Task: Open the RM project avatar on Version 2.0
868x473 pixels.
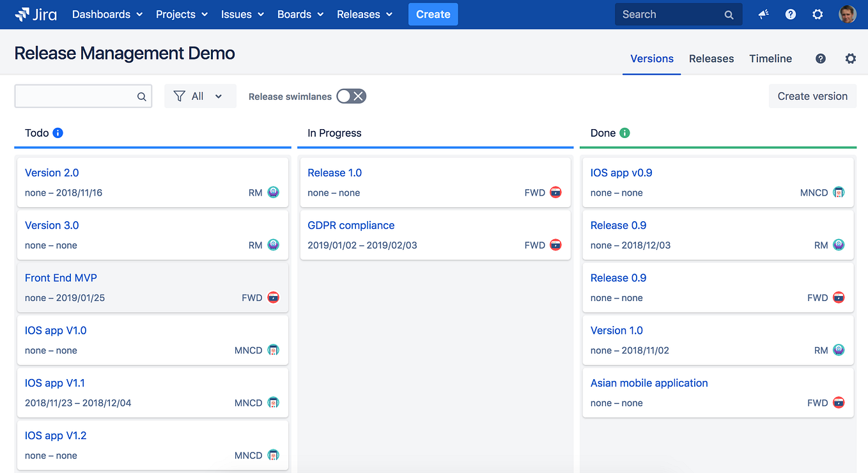Action: point(274,192)
